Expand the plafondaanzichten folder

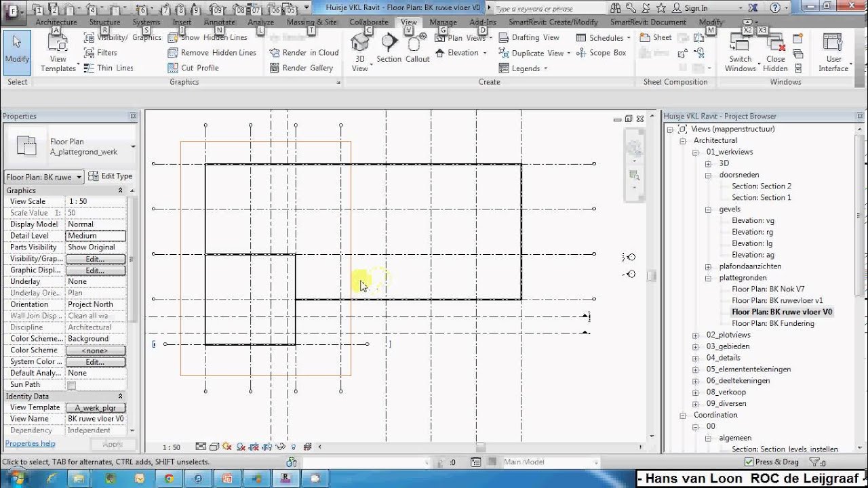(x=708, y=266)
